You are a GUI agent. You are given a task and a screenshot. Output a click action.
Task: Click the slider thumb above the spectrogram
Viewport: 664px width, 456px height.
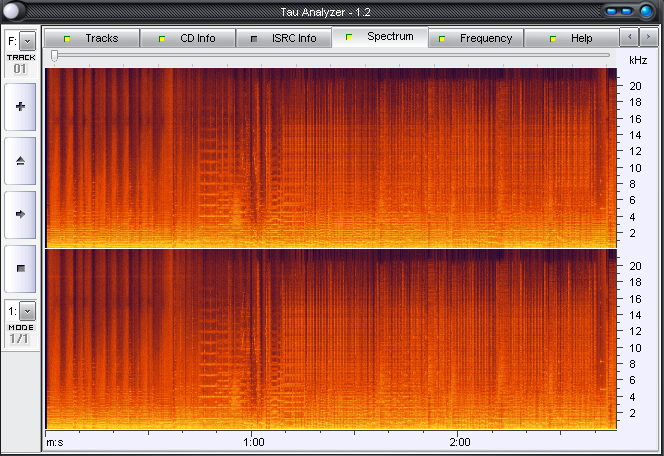[54, 56]
